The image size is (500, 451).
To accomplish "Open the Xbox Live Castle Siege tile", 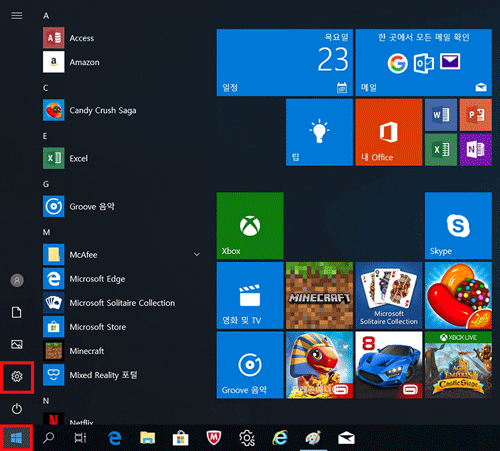I will (x=458, y=365).
